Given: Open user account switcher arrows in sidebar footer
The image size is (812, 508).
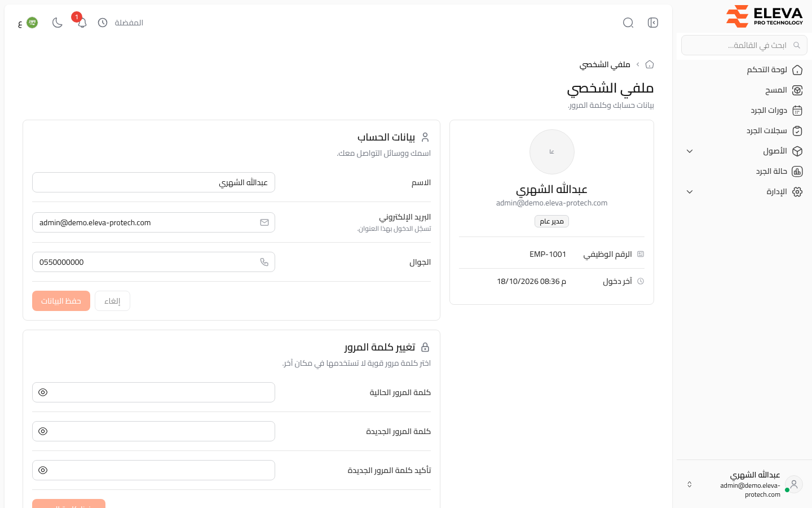Looking at the screenshot, I should [689, 484].
